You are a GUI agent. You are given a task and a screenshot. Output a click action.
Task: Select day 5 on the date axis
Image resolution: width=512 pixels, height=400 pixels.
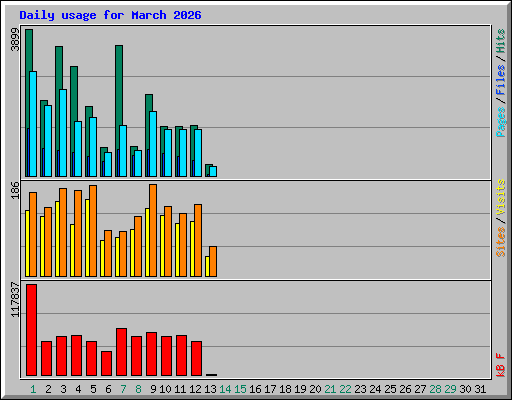coord(93,389)
